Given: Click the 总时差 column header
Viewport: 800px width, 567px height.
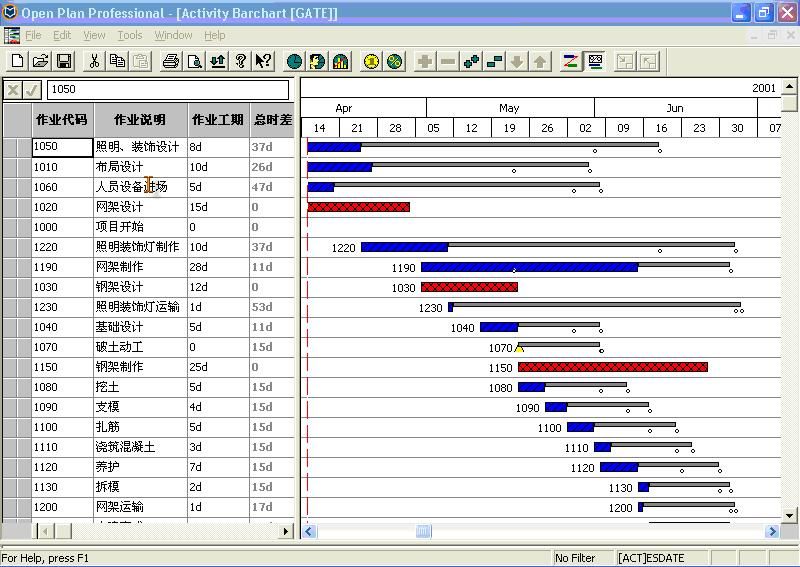Looking at the screenshot, I should tap(272, 120).
